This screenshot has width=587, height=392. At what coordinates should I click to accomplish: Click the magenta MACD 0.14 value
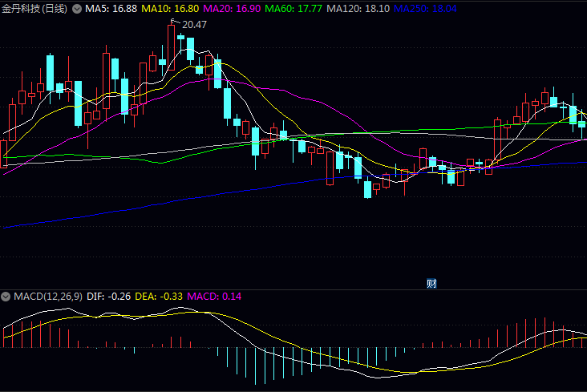click(214, 297)
